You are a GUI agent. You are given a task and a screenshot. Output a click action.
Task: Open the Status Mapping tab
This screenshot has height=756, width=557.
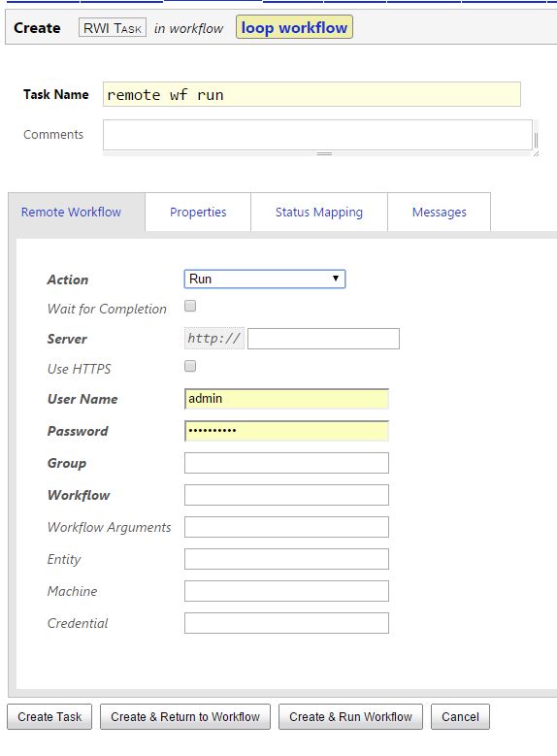[x=318, y=213]
